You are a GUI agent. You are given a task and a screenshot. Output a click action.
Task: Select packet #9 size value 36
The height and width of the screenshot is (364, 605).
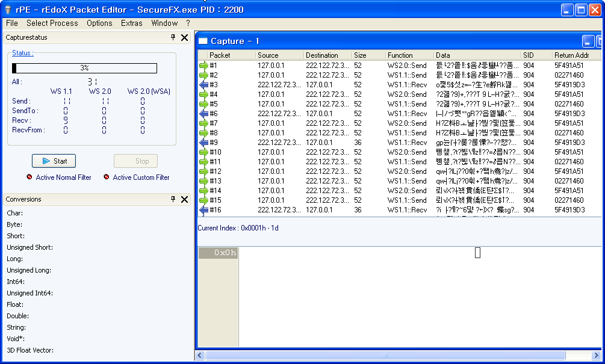point(358,143)
